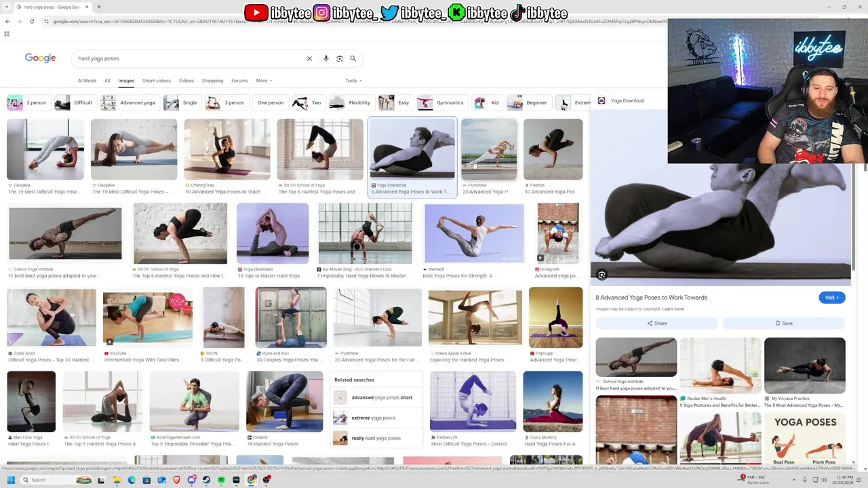This screenshot has height=488, width=868.
Task: Open '8 Advanced Yoga Poses to Work Towards' title
Action: [x=651, y=298]
